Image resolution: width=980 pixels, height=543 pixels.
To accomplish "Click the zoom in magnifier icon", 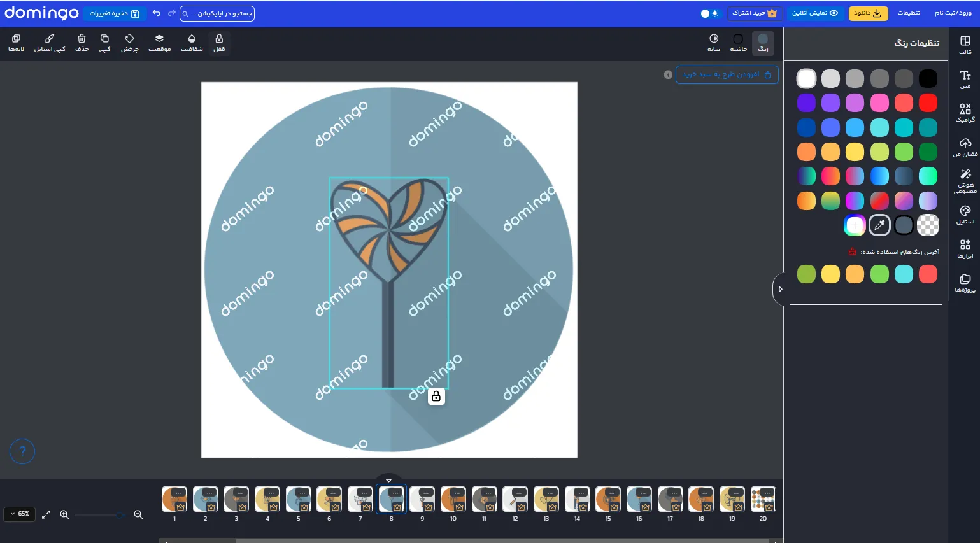I will coord(64,514).
